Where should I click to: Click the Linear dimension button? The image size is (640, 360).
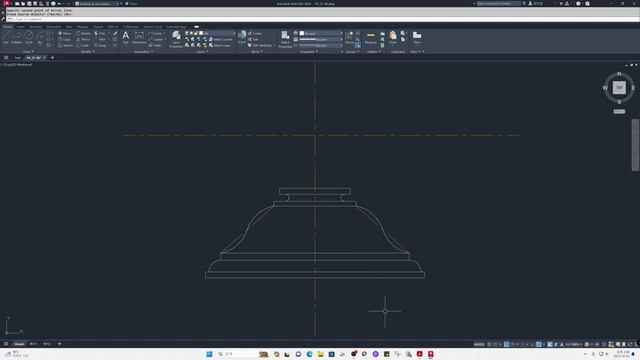[x=156, y=33]
